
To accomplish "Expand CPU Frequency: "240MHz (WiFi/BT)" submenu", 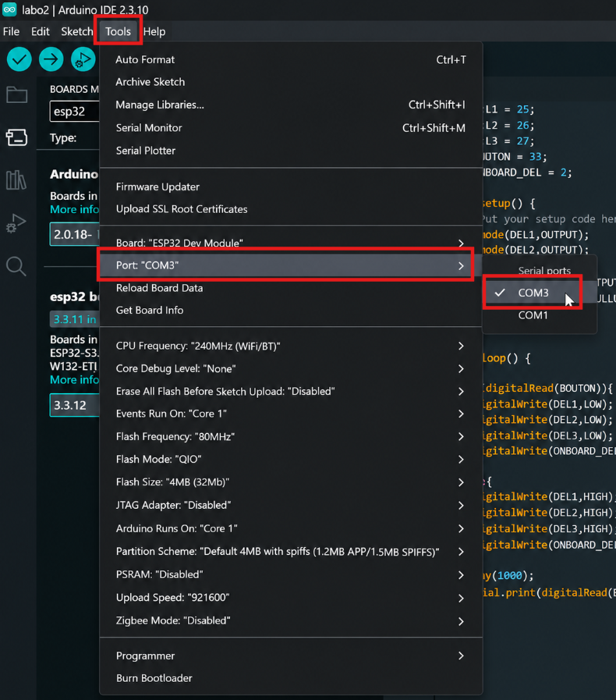I will pos(291,346).
